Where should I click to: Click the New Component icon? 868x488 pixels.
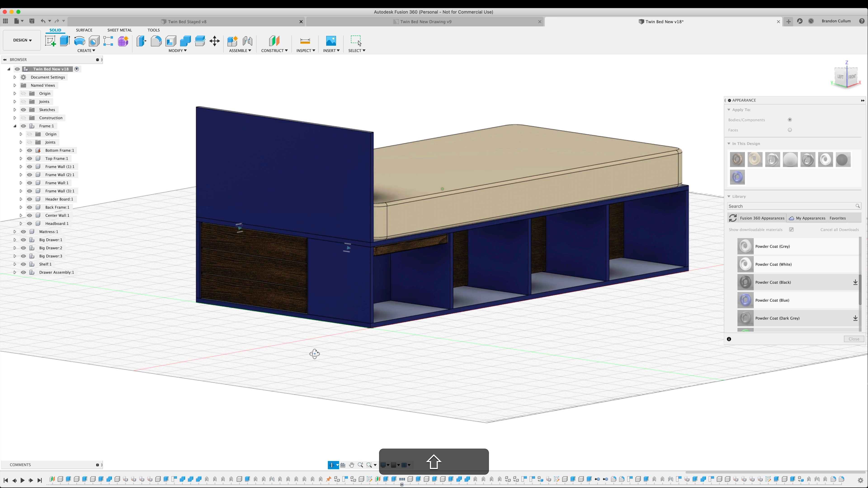[233, 41]
